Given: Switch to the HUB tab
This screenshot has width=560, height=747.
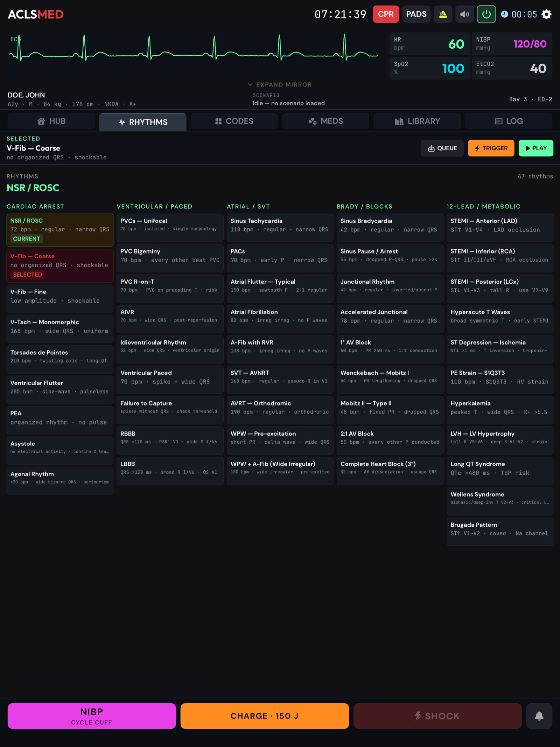Looking at the screenshot, I should tap(51, 121).
